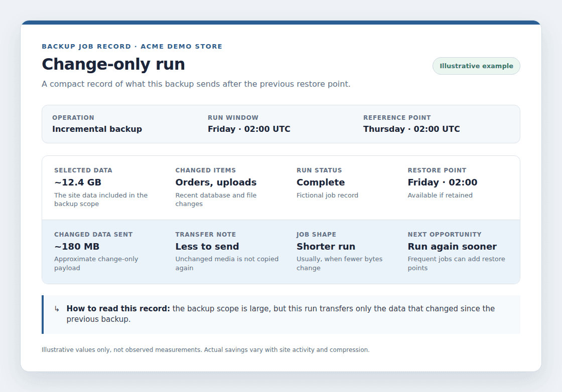Image resolution: width=562 pixels, height=392 pixels.
Task: Click the Run again sooner value
Action: 452,246
